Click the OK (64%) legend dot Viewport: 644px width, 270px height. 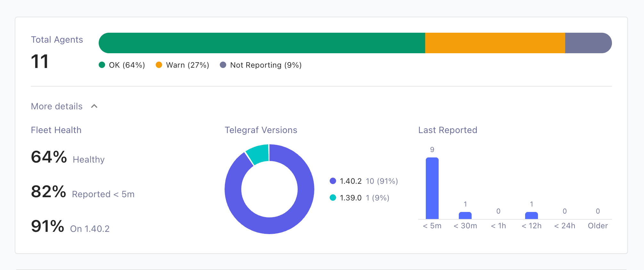click(x=102, y=65)
